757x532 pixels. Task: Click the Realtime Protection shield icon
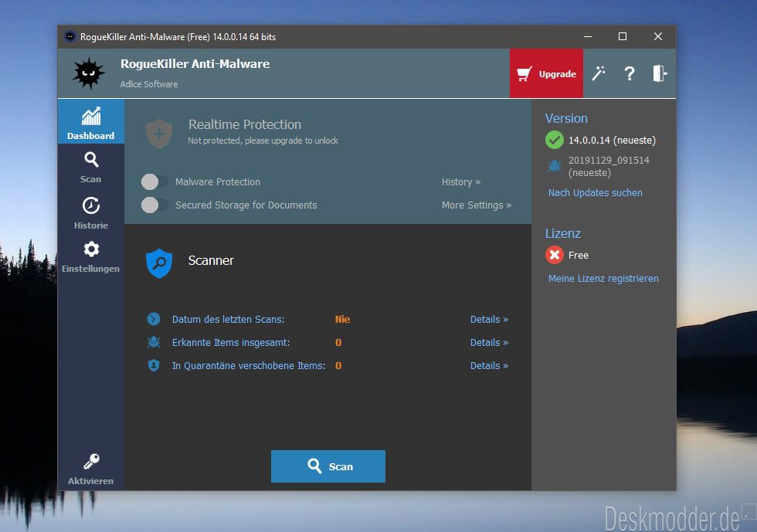[x=159, y=134]
